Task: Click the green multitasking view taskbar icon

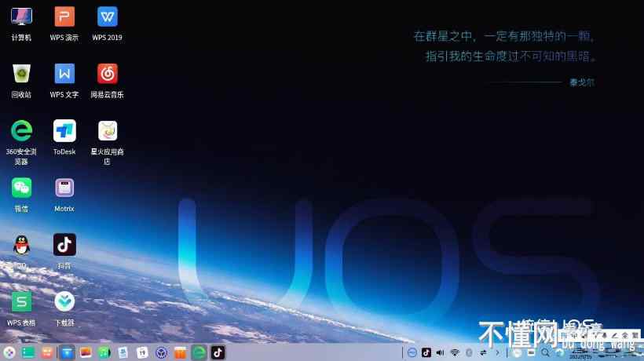Action: (x=28, y=352)
